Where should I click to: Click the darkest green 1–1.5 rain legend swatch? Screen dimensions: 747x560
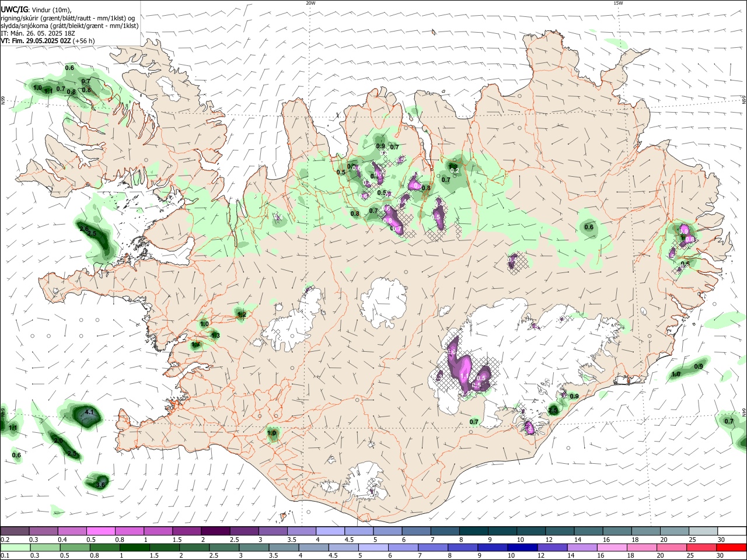point(135,547)
